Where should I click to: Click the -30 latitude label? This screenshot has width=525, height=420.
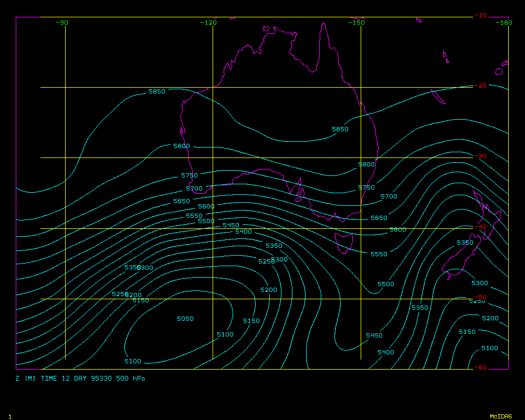tap(480, 156)
